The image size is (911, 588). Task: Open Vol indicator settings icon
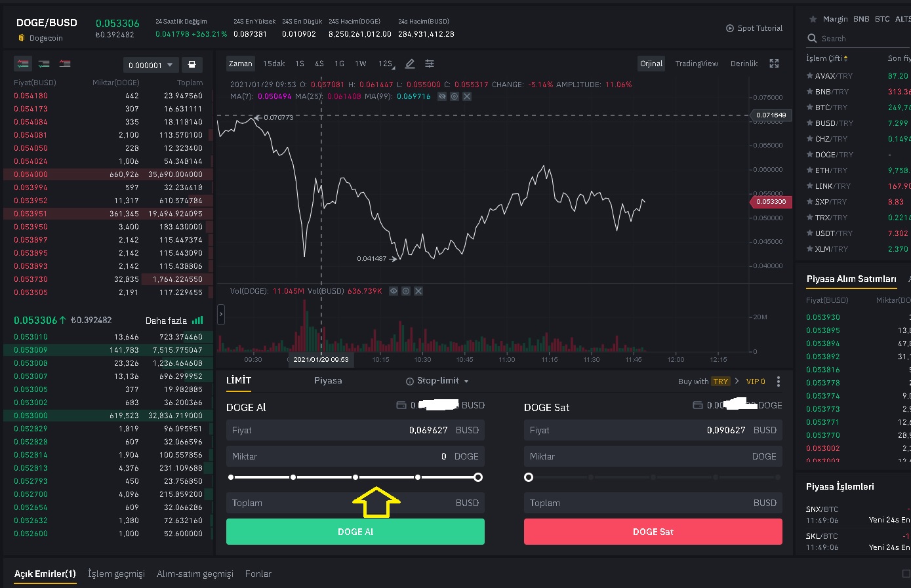point(406,291)
